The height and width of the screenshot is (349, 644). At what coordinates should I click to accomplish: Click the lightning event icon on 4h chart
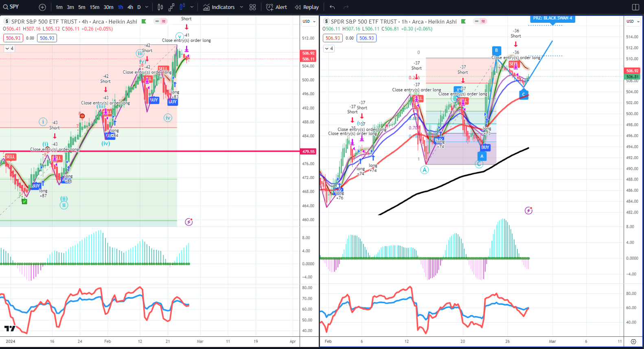coord(188,222)
